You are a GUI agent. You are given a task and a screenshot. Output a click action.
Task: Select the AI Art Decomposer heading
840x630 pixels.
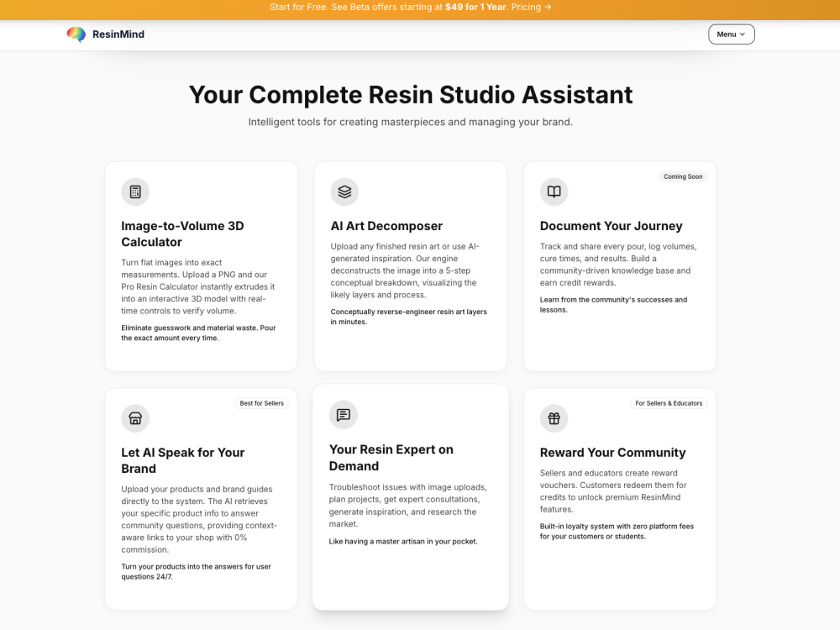tap(386, 226)
